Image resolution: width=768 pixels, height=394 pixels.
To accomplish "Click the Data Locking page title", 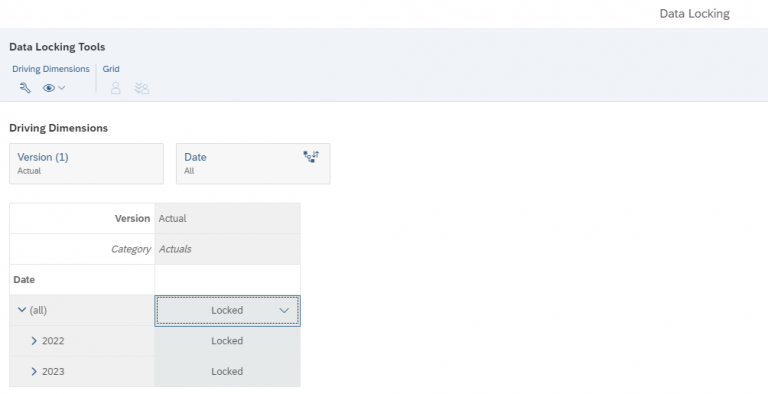I will 695,14.
